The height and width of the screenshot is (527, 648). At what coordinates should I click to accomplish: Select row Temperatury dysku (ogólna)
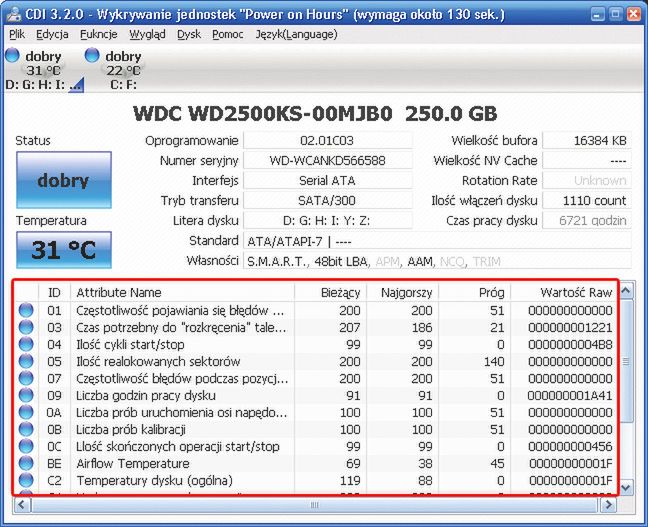(x=315, y=480)
